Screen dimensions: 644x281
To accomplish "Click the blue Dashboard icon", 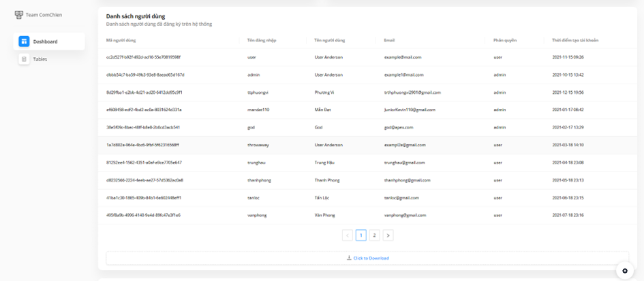I will point(24,42).
